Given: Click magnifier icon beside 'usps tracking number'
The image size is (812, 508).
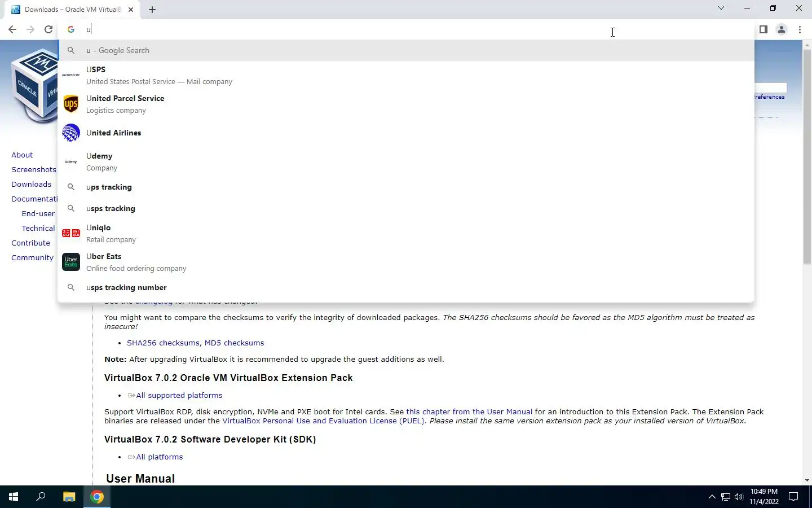Looking at the screenshot, I should (71, 287).
